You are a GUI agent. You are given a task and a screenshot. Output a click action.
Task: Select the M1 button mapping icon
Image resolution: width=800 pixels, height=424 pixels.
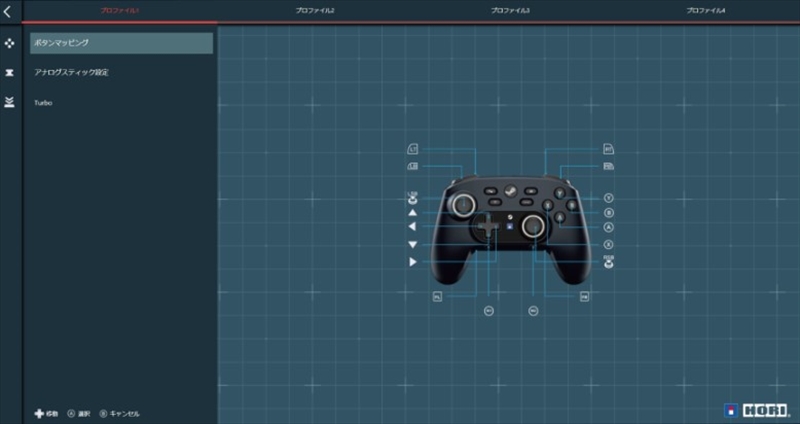(x=489, y=311)
